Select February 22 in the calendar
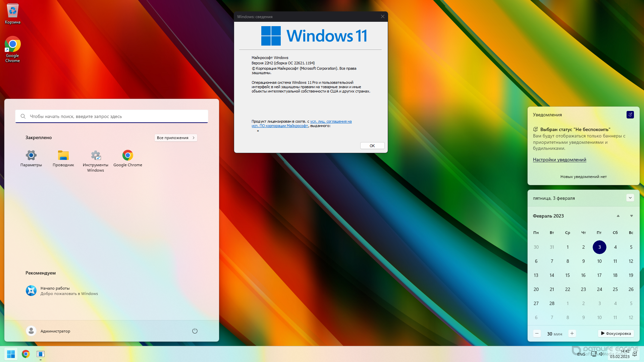644x362 pixels. click(568, 289)
